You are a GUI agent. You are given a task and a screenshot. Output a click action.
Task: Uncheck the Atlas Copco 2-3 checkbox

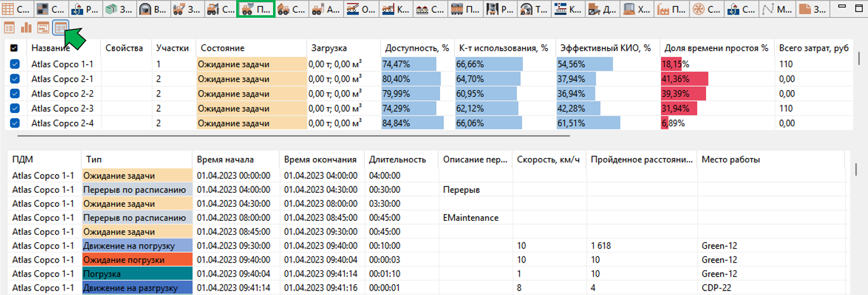pyautogui.click(x=15, y=108)
